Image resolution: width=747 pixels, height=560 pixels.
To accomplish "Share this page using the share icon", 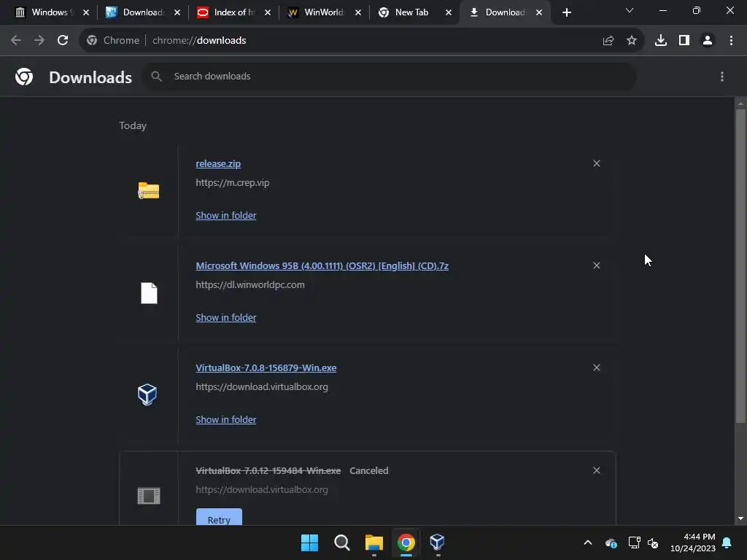I will [608, 41].
